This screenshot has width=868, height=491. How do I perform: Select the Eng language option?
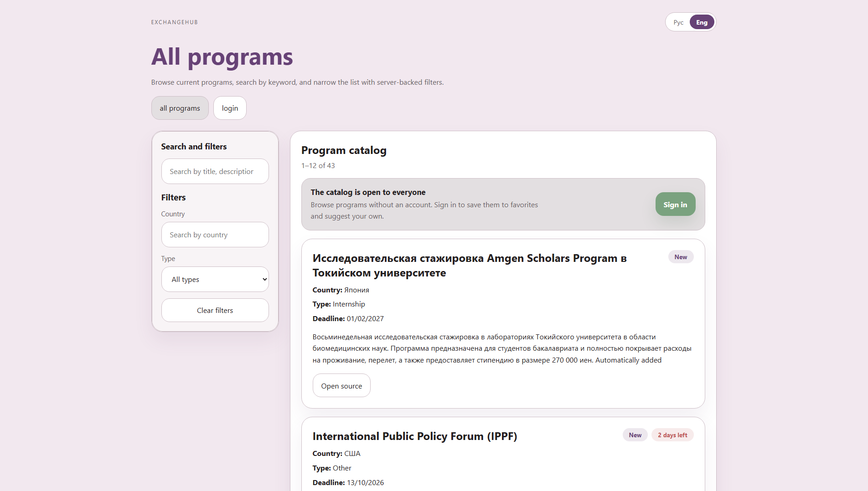click(x=702, y=22)
